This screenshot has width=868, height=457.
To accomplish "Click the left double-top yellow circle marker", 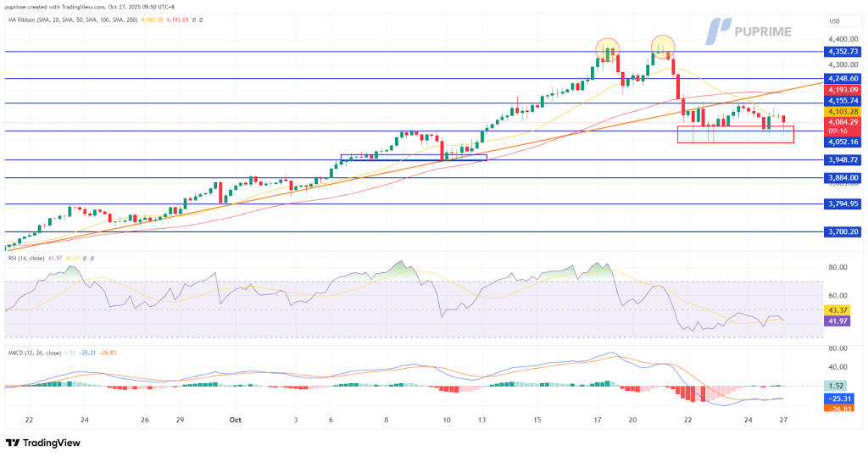I will click(x=607, y=49).
